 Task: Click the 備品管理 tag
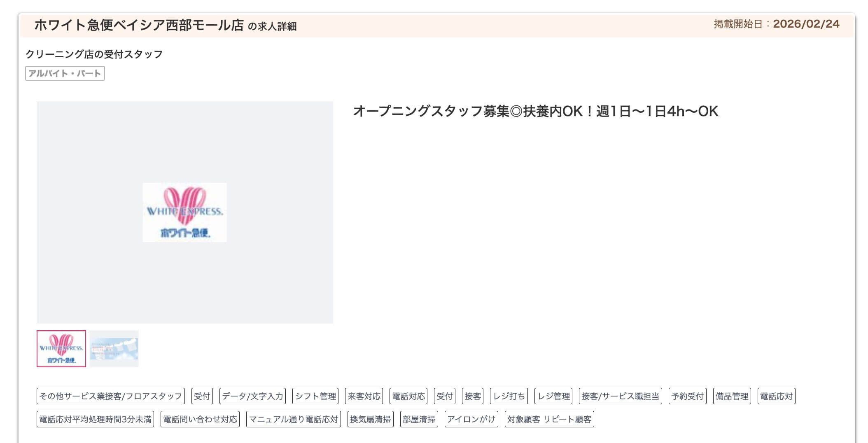(x=732, y=396)
